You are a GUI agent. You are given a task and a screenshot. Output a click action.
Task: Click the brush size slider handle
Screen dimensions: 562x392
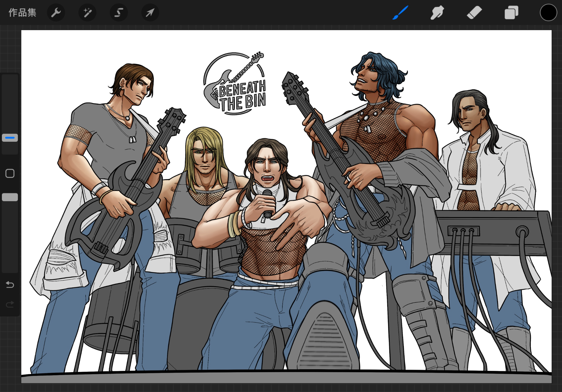click(x=10, y=138)
